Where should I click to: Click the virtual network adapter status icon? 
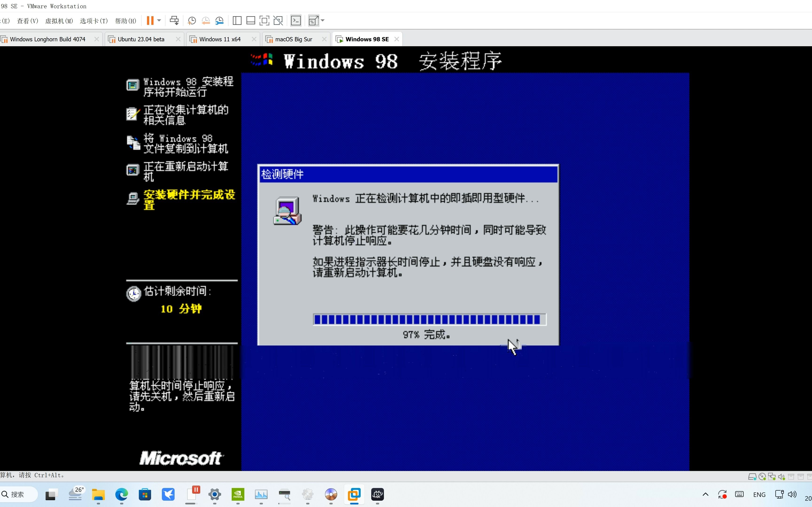click(772, 477)
